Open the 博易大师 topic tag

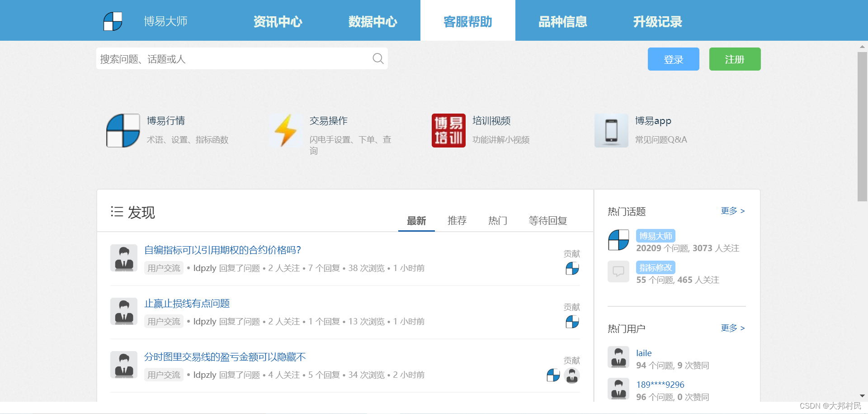[656, 236]
